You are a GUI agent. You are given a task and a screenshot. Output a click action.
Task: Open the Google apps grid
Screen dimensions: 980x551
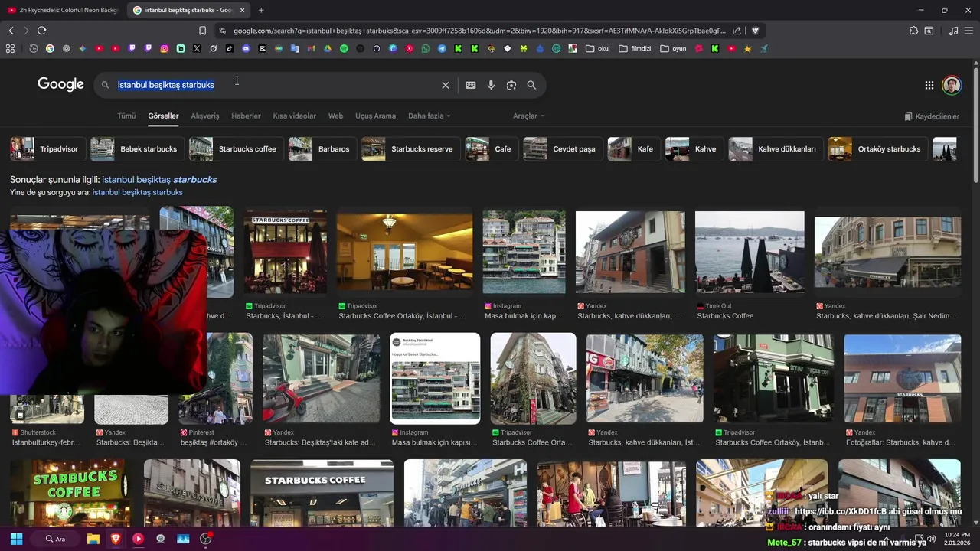pos(929,86)
